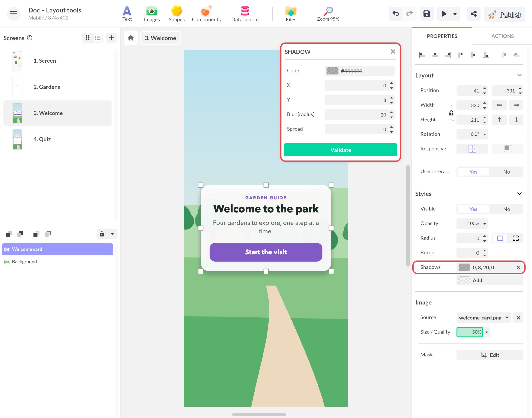Image resolution: width=532 pixels, height=418 pixels.
Task: Collapse the Layout section
Action: coord(519,75)
